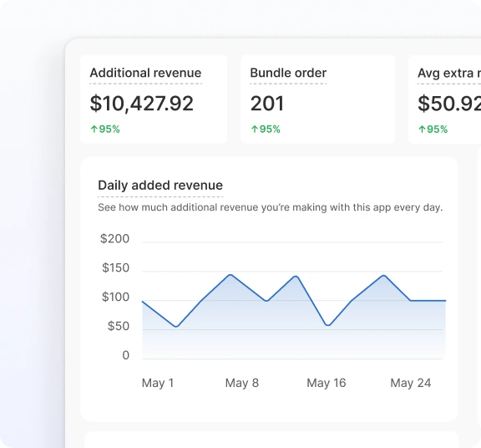Image resolution: width=481 pixels, height=448 pixels.
Task: Click the $100 y-axis label
Action: point(115,297)
